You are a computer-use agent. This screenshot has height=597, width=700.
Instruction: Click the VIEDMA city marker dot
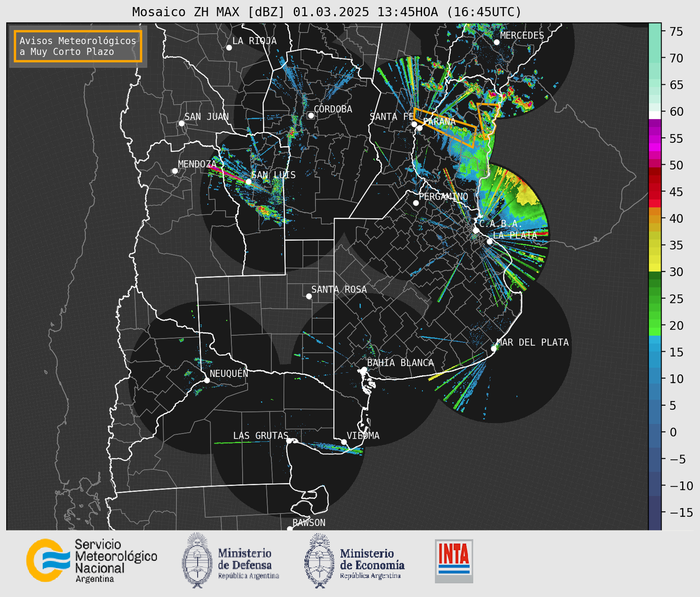[344, 442]
